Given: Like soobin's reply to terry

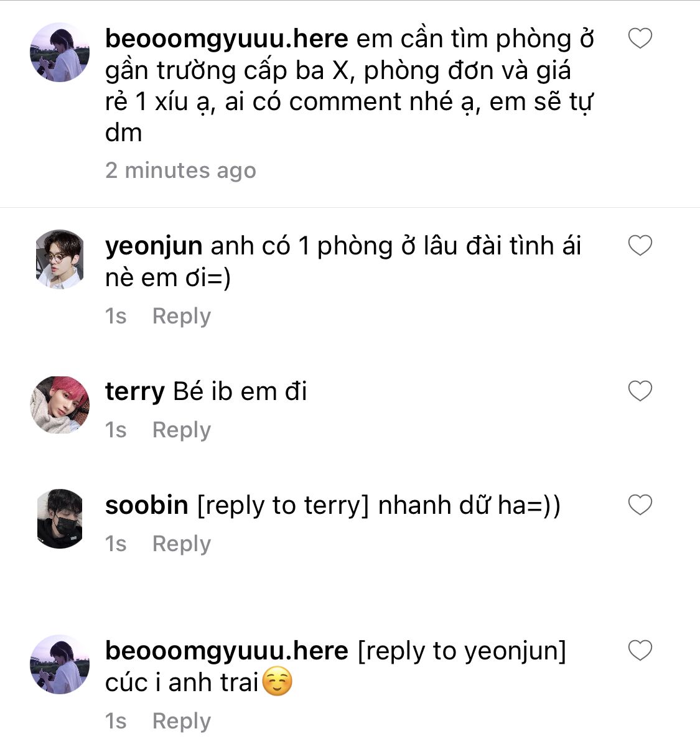Looking at the screenshot, I should [640, 505].
